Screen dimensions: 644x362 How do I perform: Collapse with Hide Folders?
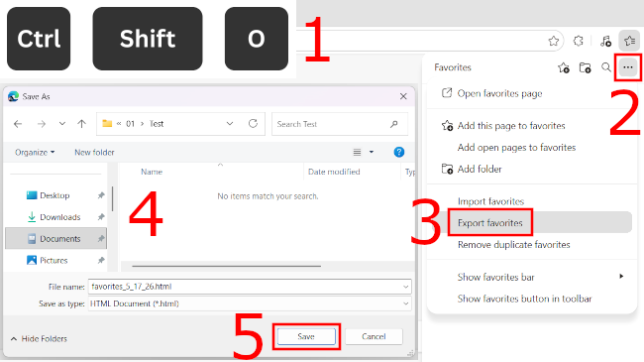click(39, 339)
